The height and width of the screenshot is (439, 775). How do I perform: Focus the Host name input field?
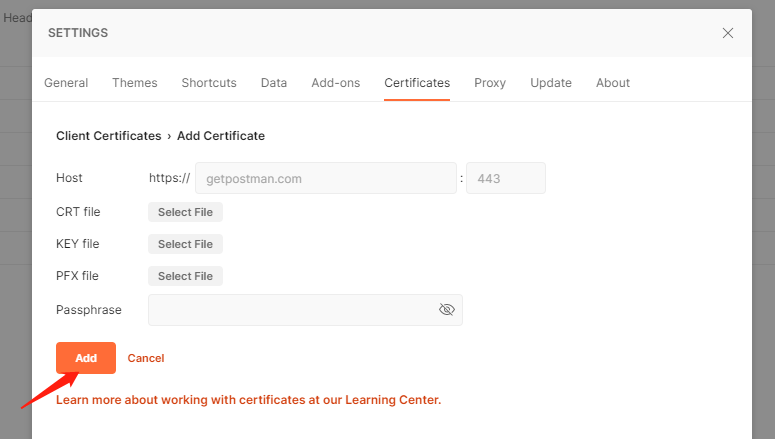pyautogui.click(x=326, y=179)
